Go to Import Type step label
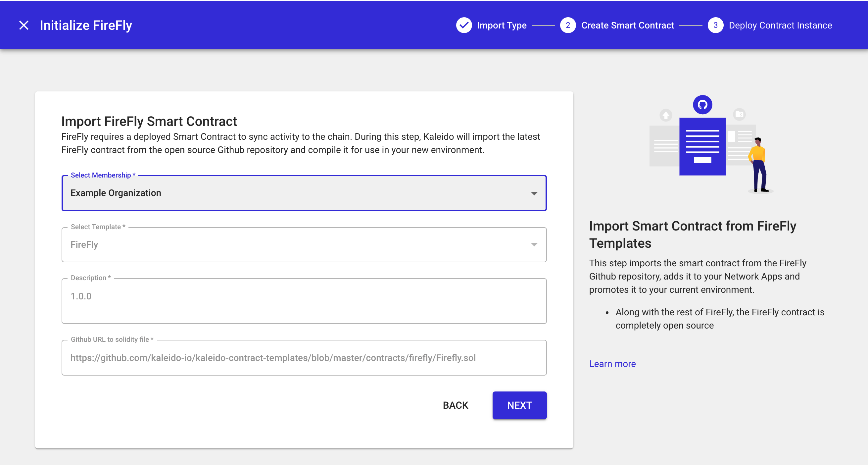This screenshot has height=465, width=868. (x=502, y=25)
